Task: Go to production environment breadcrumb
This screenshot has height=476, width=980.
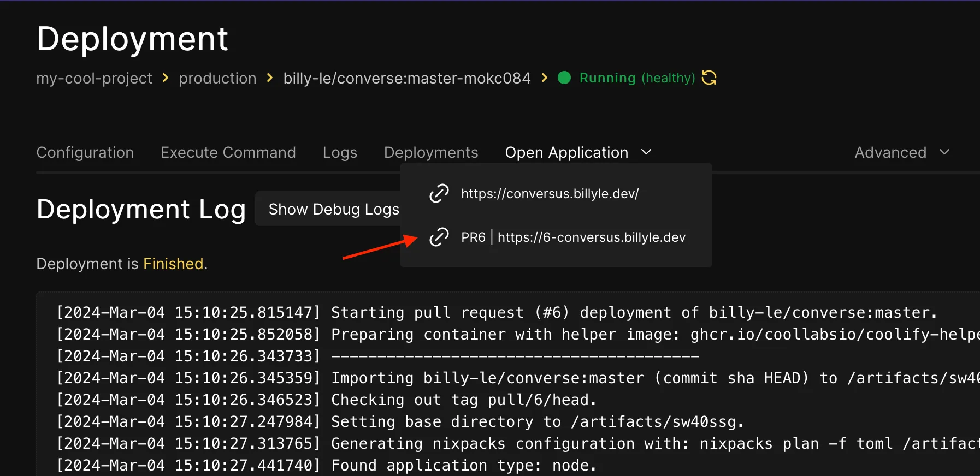Action: pyautogui.click(x=217, y=78)
